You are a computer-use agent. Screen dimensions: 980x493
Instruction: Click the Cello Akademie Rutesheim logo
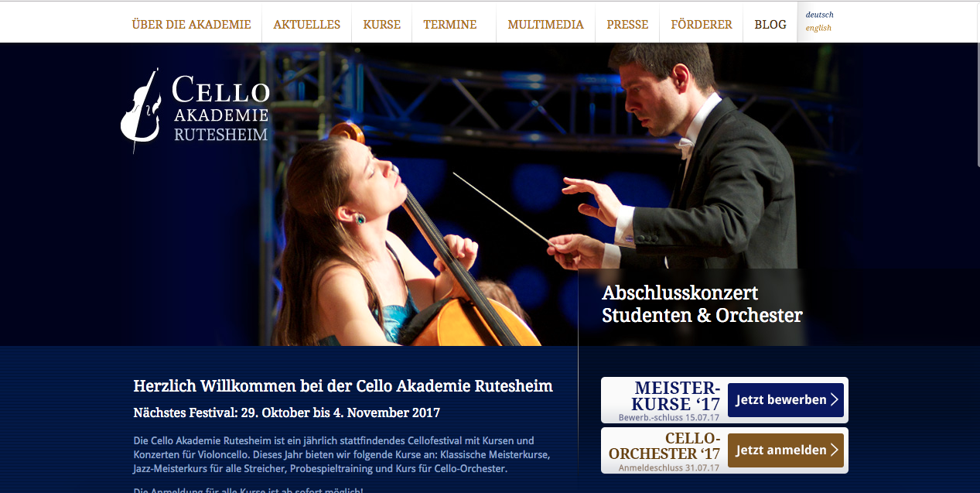[195, 109]
